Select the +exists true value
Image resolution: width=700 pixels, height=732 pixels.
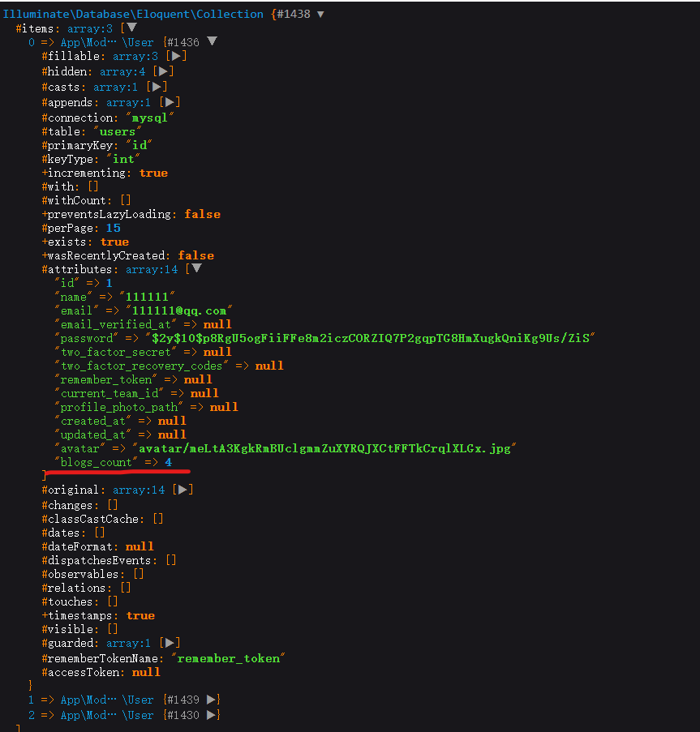tap(114, 242)
